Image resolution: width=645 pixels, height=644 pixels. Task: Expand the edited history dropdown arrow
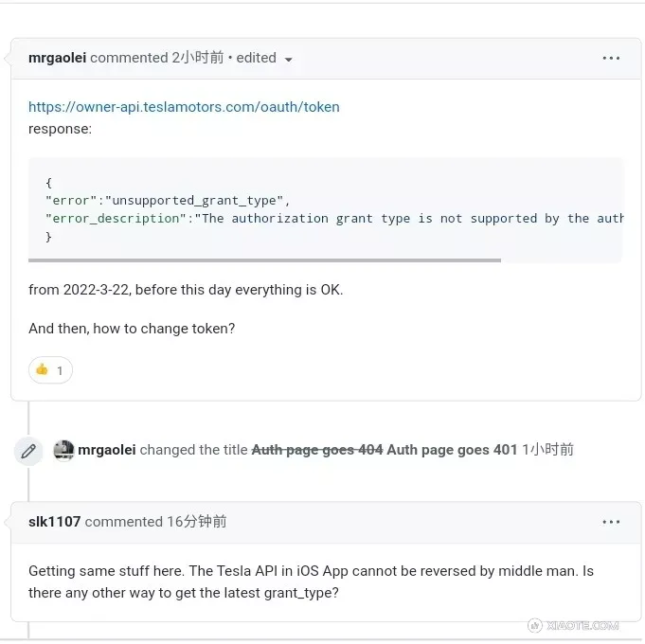pyautogui.click(x=288, y=59)
